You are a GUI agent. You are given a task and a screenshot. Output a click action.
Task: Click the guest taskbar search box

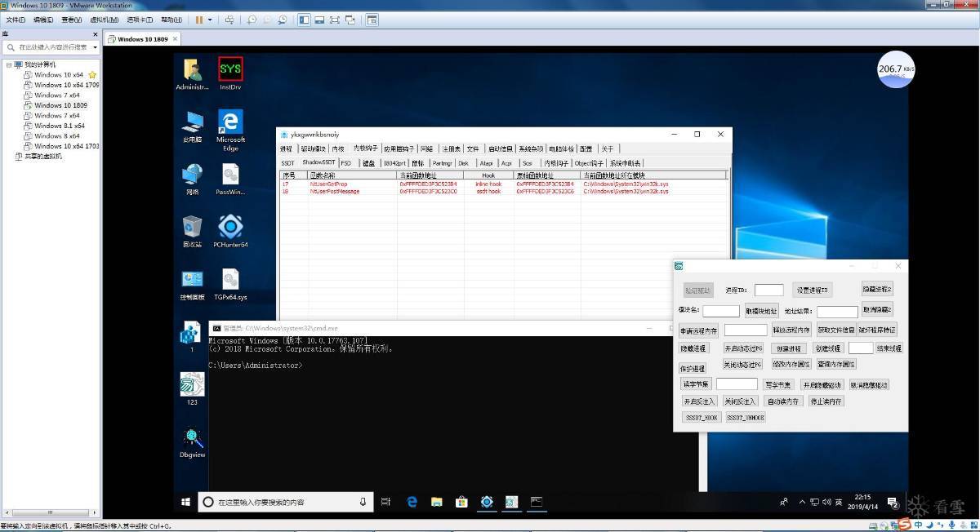(x=286, y=502)
